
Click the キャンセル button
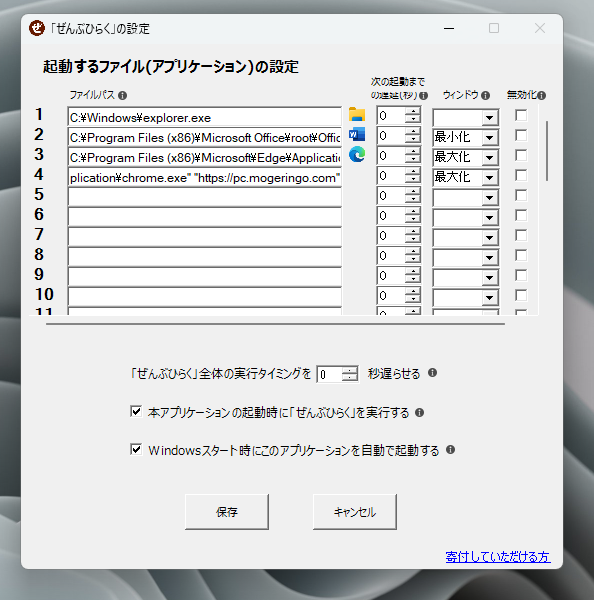354,512
